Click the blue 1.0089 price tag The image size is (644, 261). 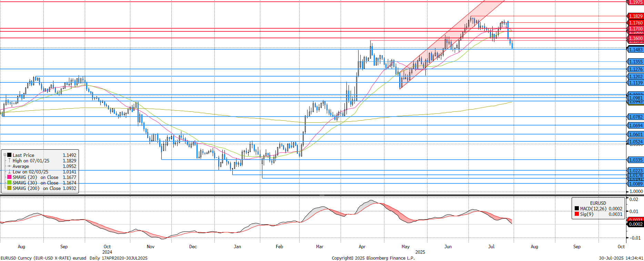tap(635, 184)
